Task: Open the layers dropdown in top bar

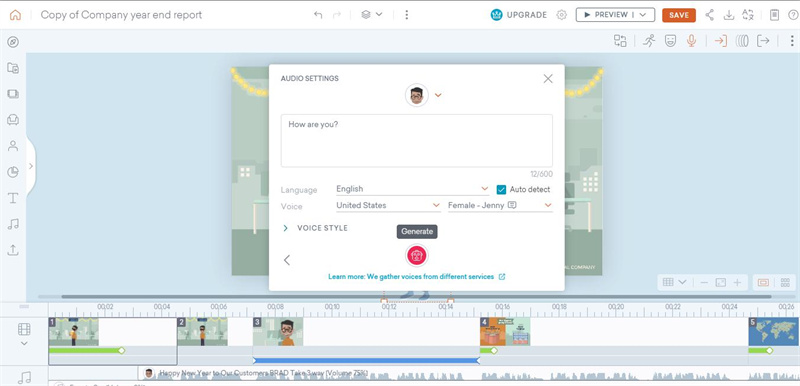Action: (371, 14)
